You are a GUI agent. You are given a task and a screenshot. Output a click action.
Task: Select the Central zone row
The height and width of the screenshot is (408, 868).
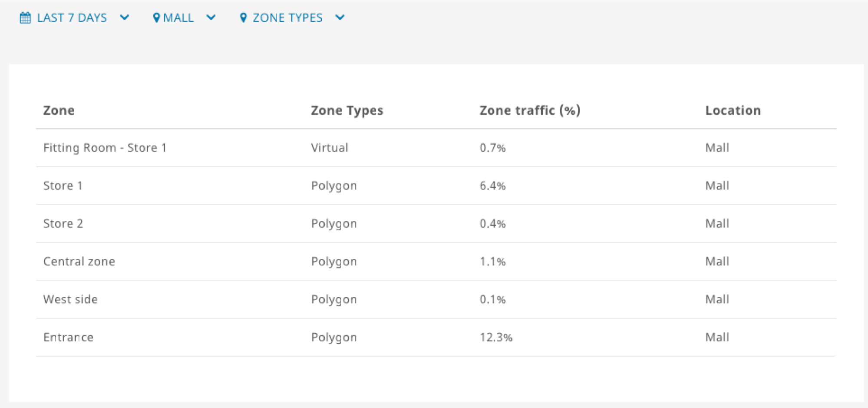point(436,261)
